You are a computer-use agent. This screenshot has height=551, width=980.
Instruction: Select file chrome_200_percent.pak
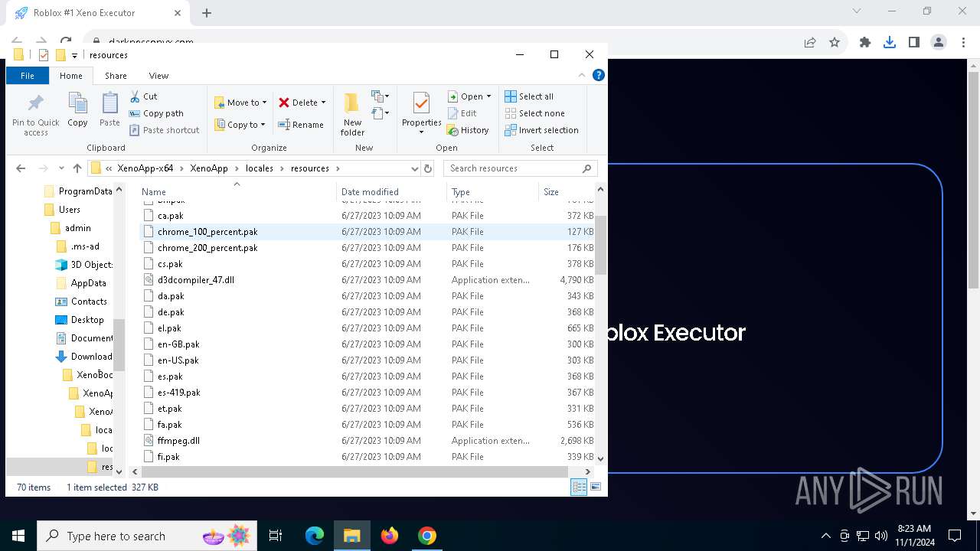(207, 248)
